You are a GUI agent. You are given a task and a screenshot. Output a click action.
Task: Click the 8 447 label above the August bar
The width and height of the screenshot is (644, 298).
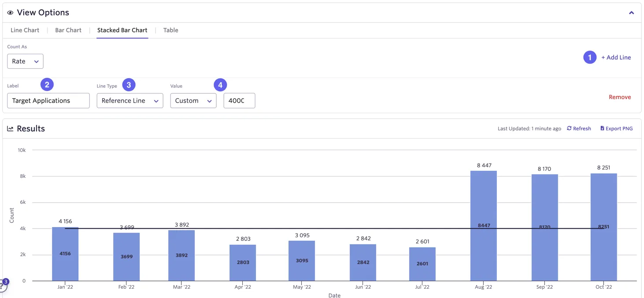pos(484,166)
